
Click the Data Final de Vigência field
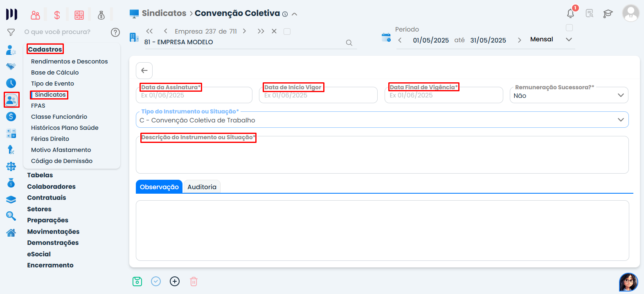[444, 95]
